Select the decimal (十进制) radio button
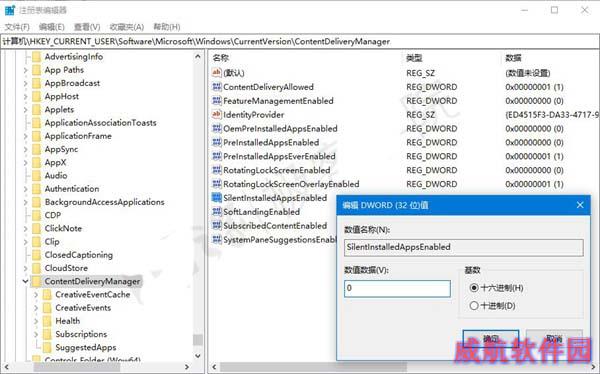Screen dimensions: 600x374 474,305
